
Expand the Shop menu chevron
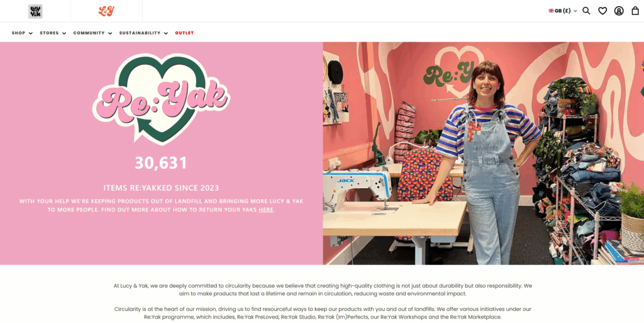(31, 33)
